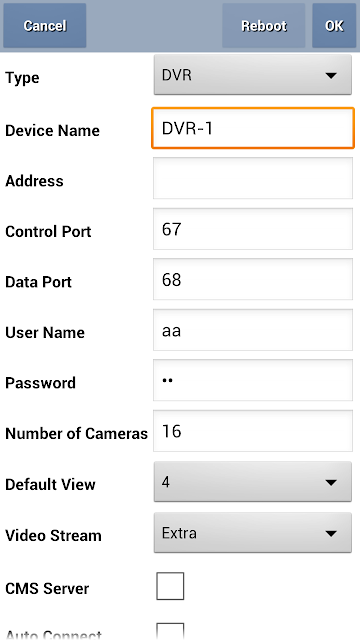Tap the CMS Server label
This screenshot has height=640, width=360.
point(47,589)
